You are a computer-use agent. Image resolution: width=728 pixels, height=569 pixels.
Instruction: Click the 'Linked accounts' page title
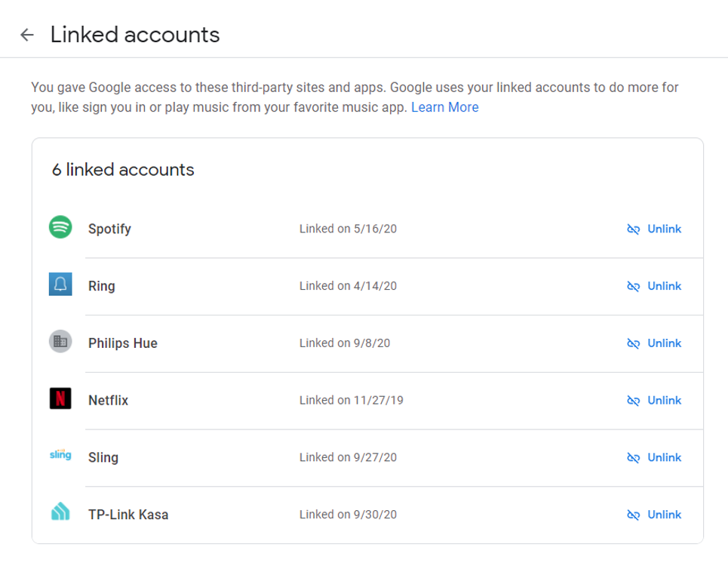pyautogui.click(x=135, y=35)
